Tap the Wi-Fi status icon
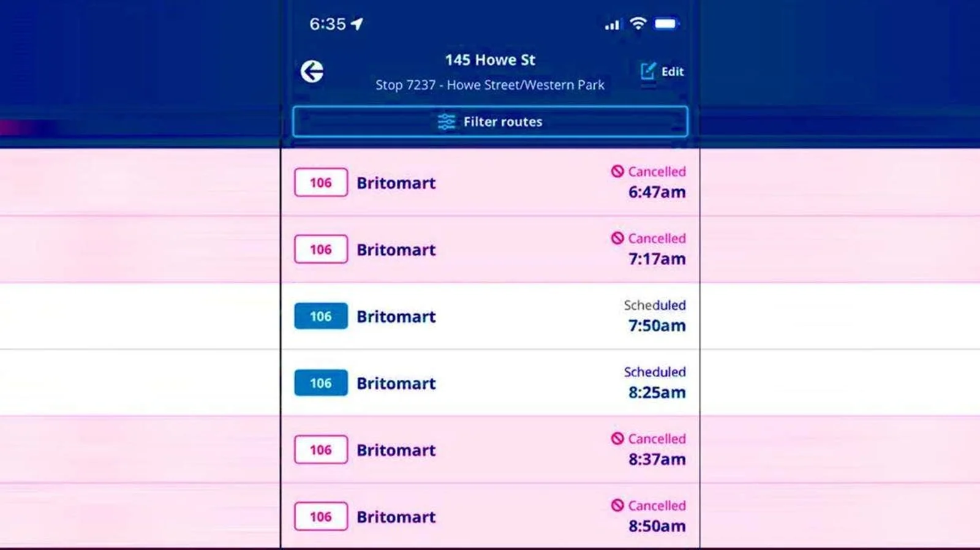Viewport: 980px width, 550px height. [638, 23]
